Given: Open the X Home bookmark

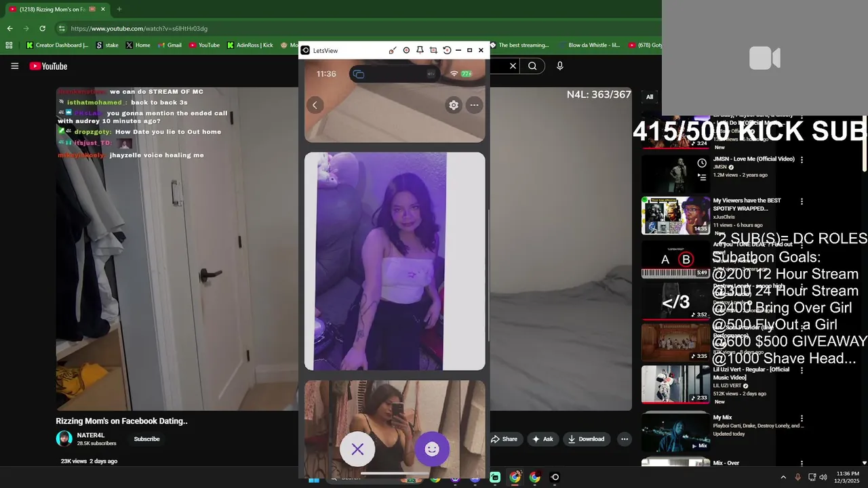Looking at the screenshot, I should coord(138,45).
